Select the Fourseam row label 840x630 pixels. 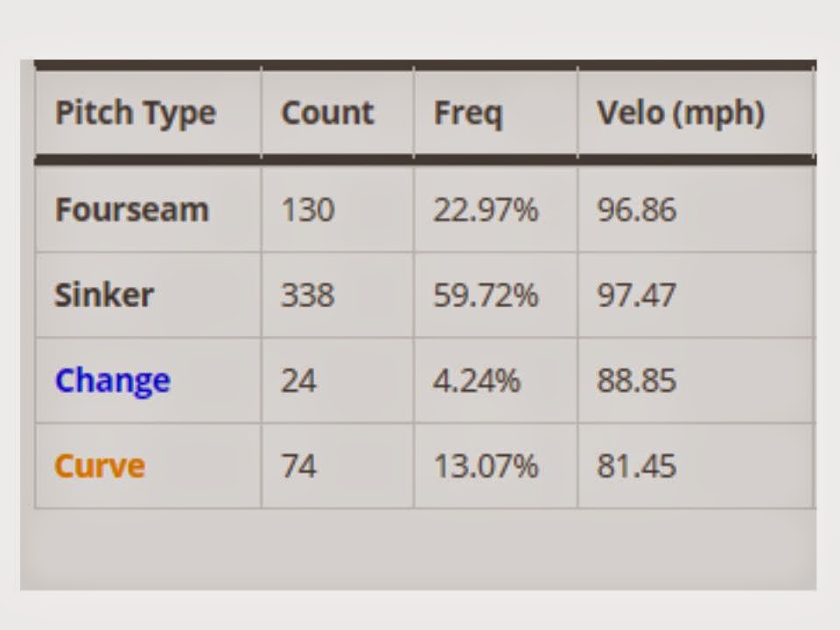coord(132,209)
